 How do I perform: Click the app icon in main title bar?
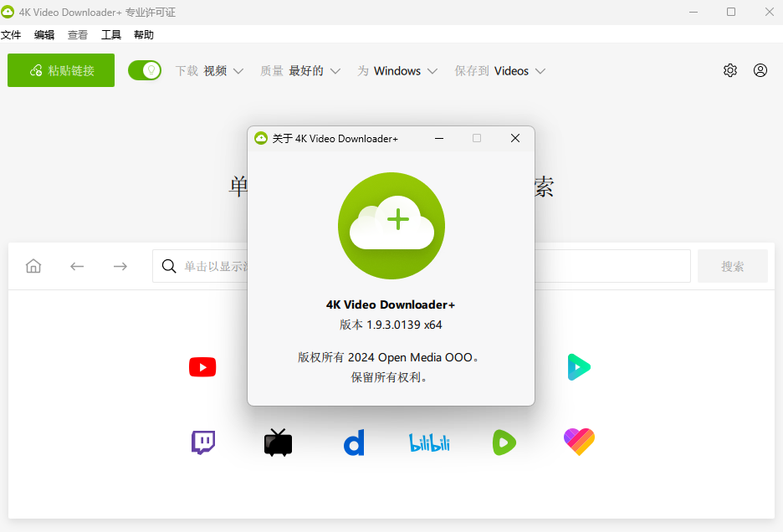click(x=8, y=12)
